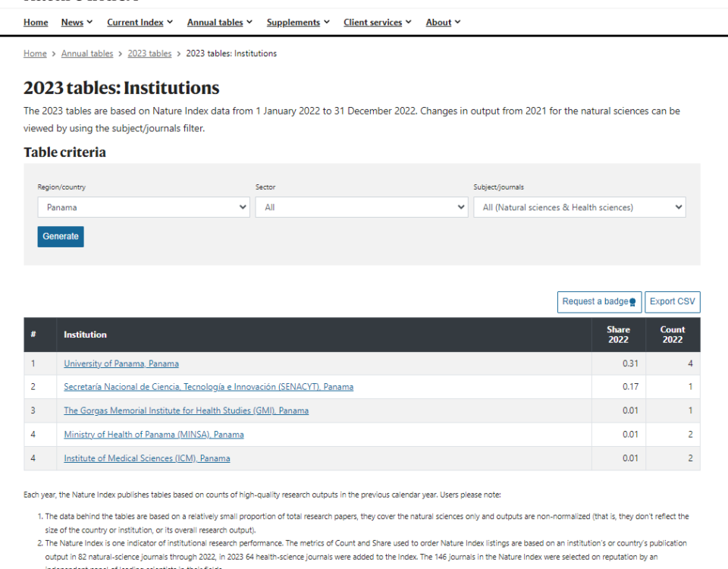728x569 pixels.
Task: Go to the Annual tables breadcrumb
Action: pos(87,53)
